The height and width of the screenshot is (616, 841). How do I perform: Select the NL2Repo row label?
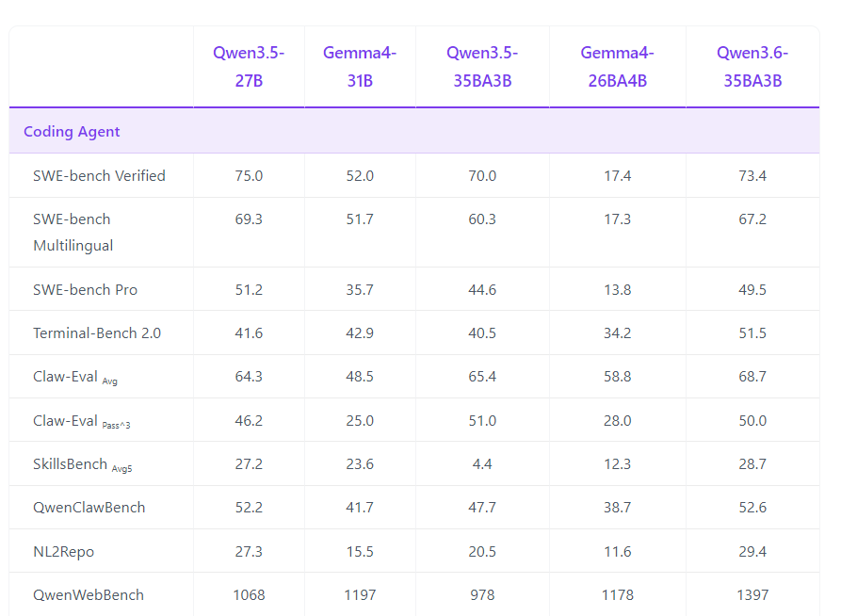click(63, 552)
